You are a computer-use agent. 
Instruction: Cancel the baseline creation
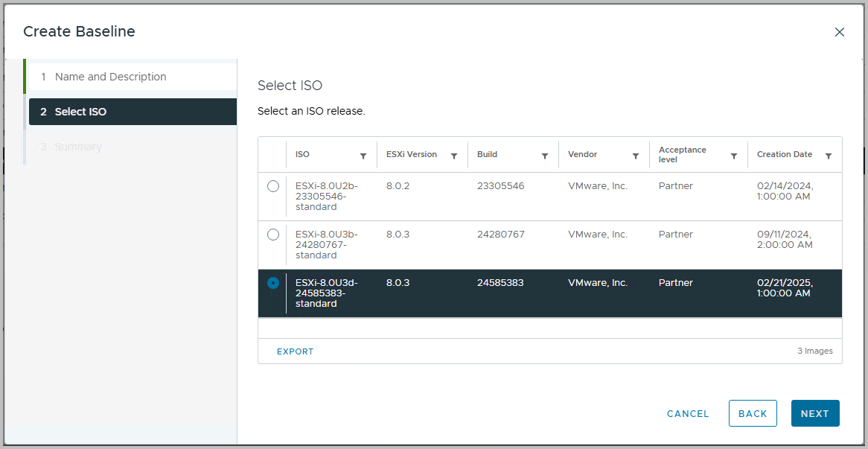click(687, 413)
